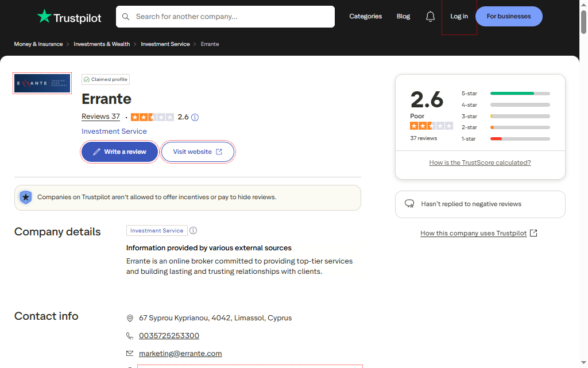Click the magnifying glass search icon
This screenshot has width=588, height=368.
[126, 17]
